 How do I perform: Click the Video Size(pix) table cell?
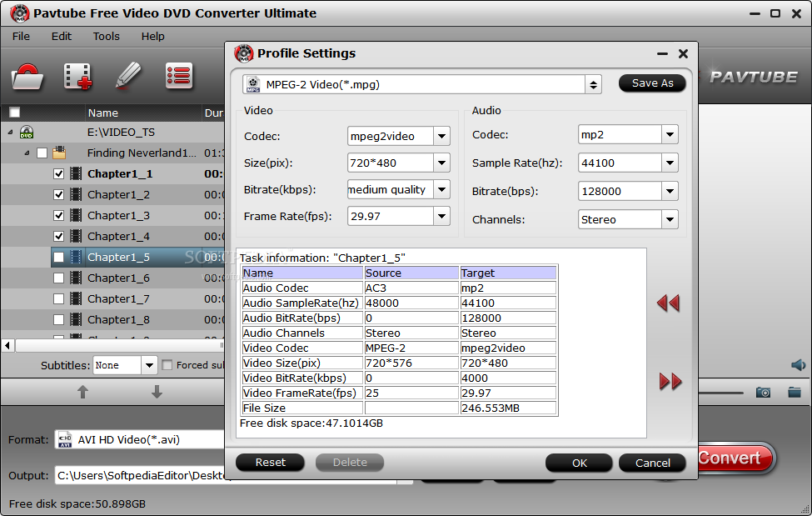(302, 363)
